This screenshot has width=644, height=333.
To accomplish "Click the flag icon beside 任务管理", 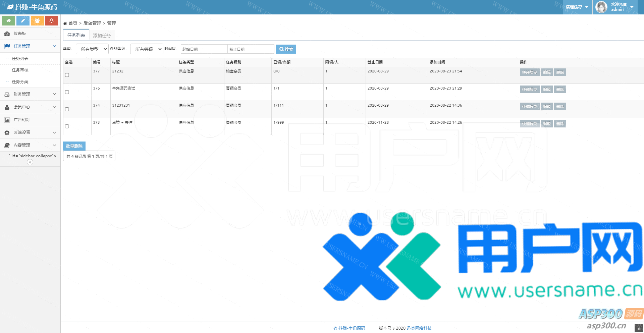I will [7, 46].
